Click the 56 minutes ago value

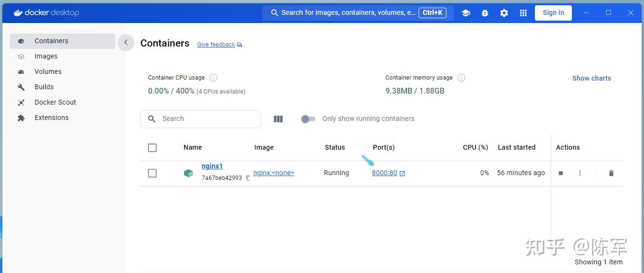(521, 173)
